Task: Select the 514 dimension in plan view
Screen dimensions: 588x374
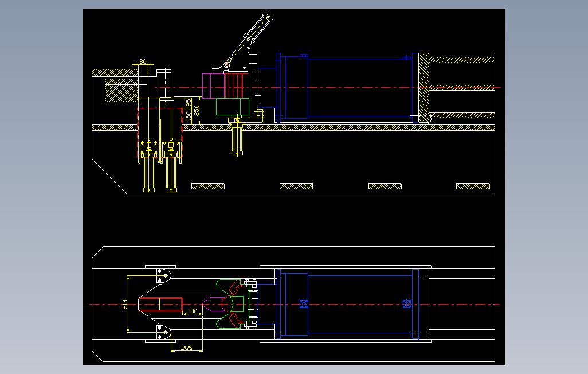Action: point(126,304)
